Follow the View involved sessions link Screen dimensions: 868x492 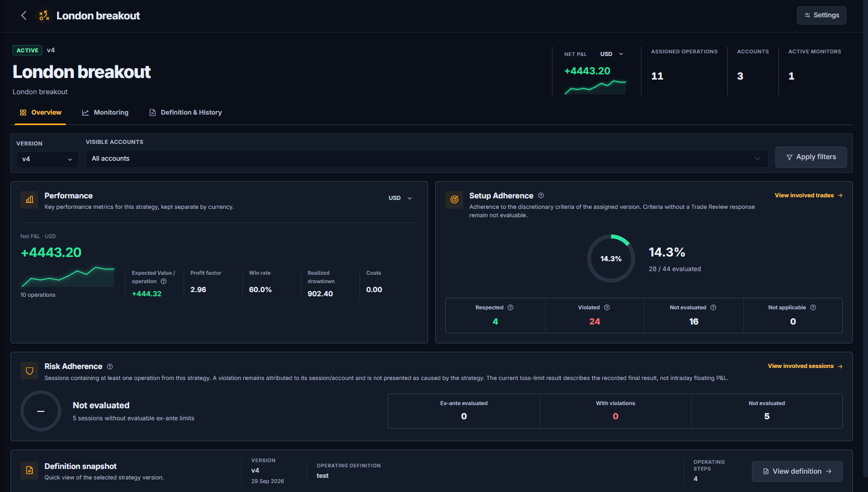click(805, 366)
